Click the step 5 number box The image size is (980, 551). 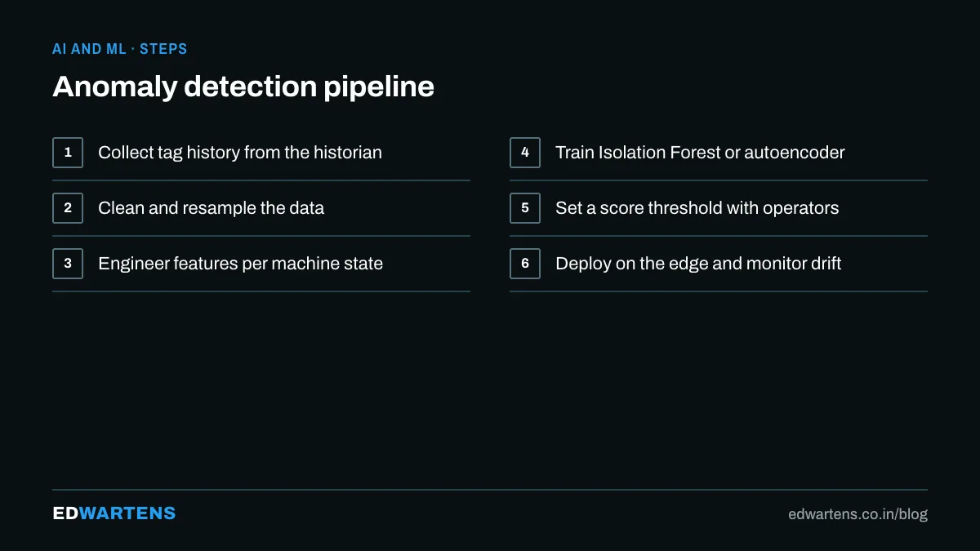point(525,208)
